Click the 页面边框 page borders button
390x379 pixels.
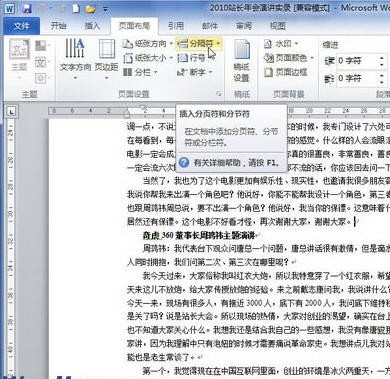(286, 72)
